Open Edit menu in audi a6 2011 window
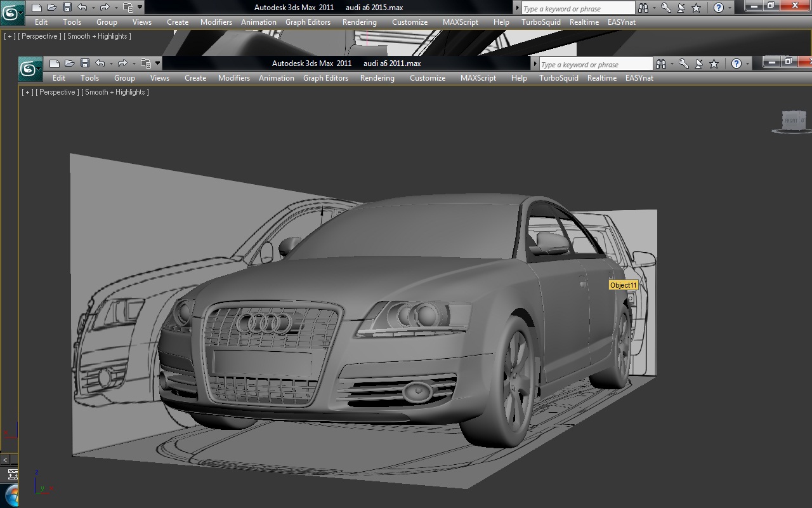The width and height of the screenshot is (812, 508). [59, 78]
